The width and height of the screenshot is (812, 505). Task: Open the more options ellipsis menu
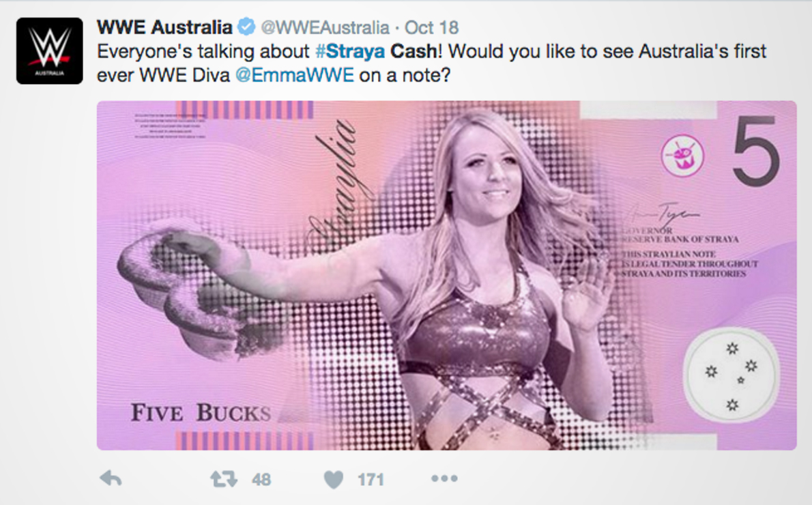click(x=444, y=478)
